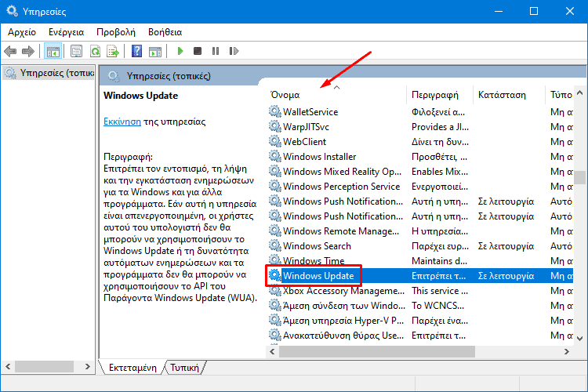Sort by the Όνομα column header
588x392 pixels.
point(337,95)
